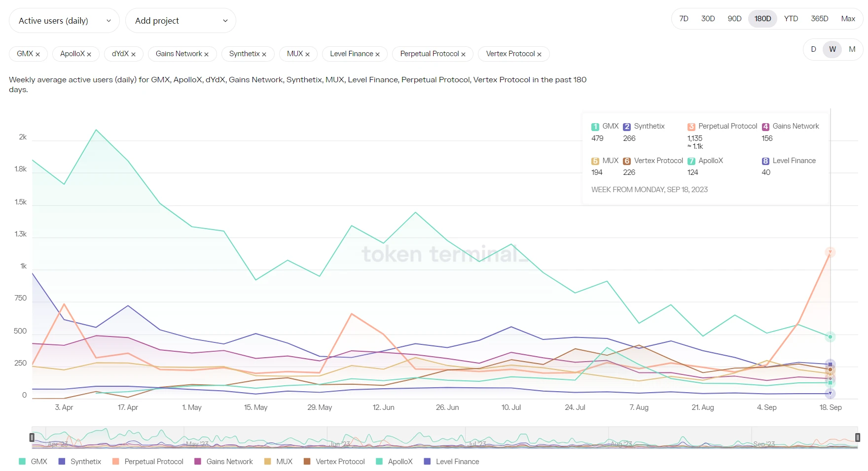The image size is (868, 471).
Task: Select the 7D time range
Action: pyautogui.click(x=684, y=19)
